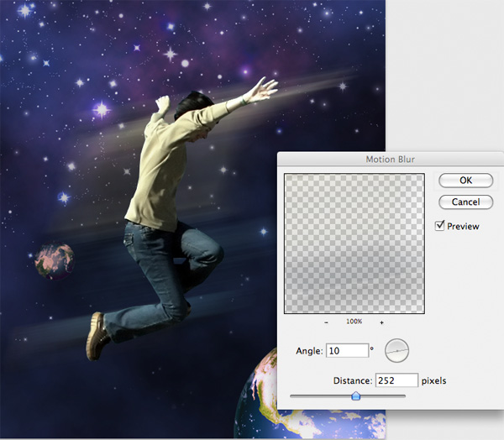This screenshot has height=440, width=504.
Task: Click the Angle input field
Action: pyautogui.click(x=347, y=350)
